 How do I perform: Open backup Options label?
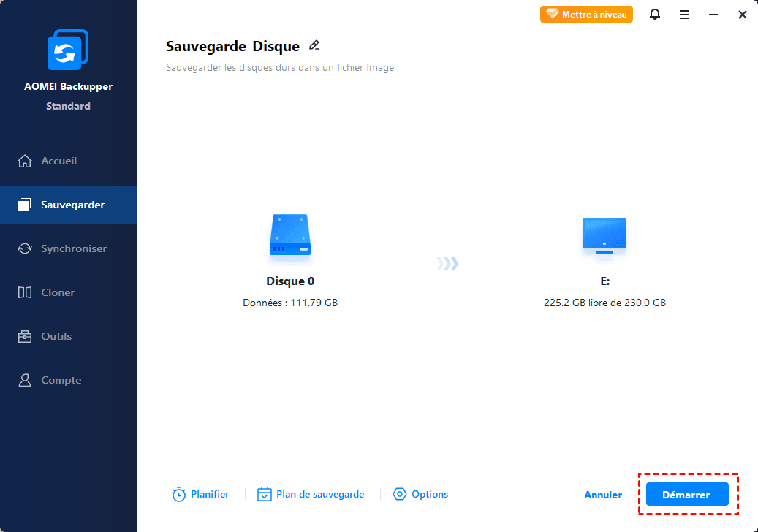pyautogui.click(x=430, y=494)
